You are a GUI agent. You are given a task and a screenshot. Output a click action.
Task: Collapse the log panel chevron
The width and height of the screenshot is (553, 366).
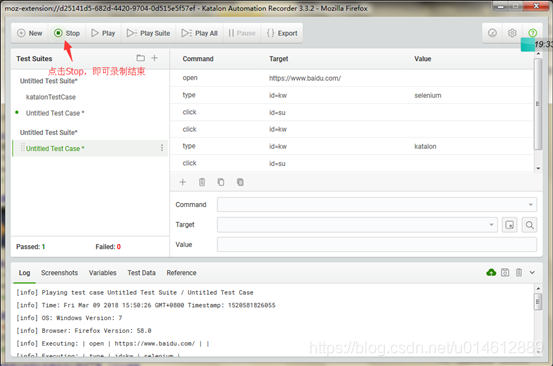(532, 273)
